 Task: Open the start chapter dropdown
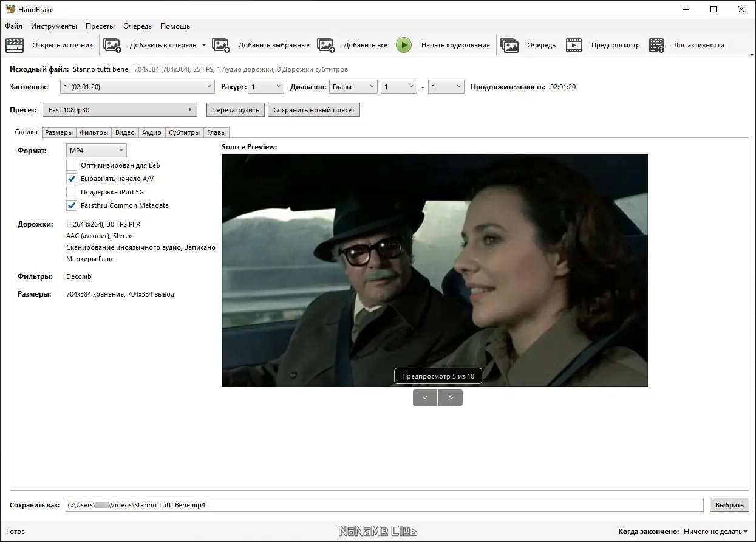(399, 87)
